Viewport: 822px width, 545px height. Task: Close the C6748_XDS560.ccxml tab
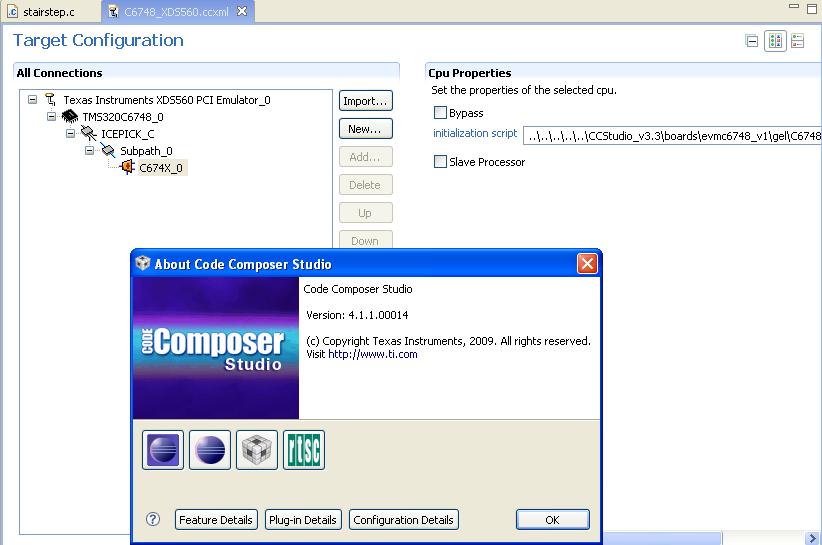pyautogui.click(x=242, y=11)
